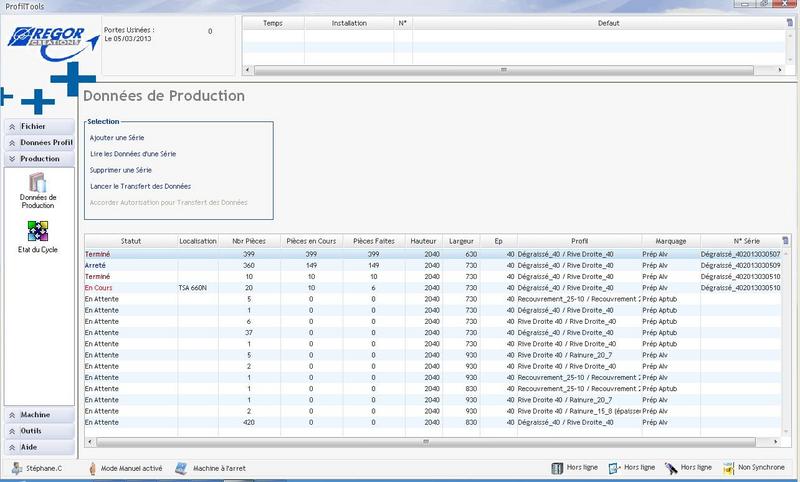The image size is (800, 482).
Task: Collapse the Production sidebar group
Action: click(38, 159)
